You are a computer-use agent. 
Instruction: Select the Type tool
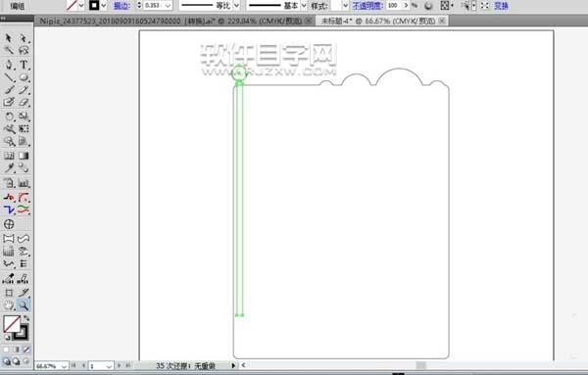(24, 65)
